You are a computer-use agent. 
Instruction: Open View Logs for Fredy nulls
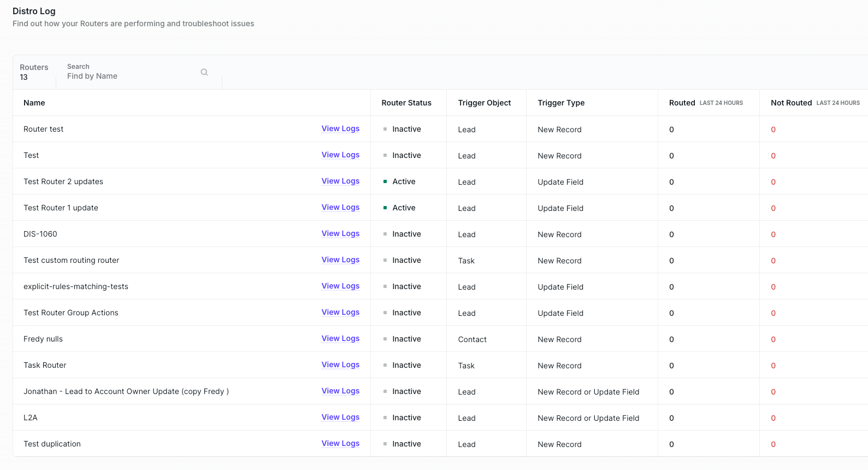(340, 338)
